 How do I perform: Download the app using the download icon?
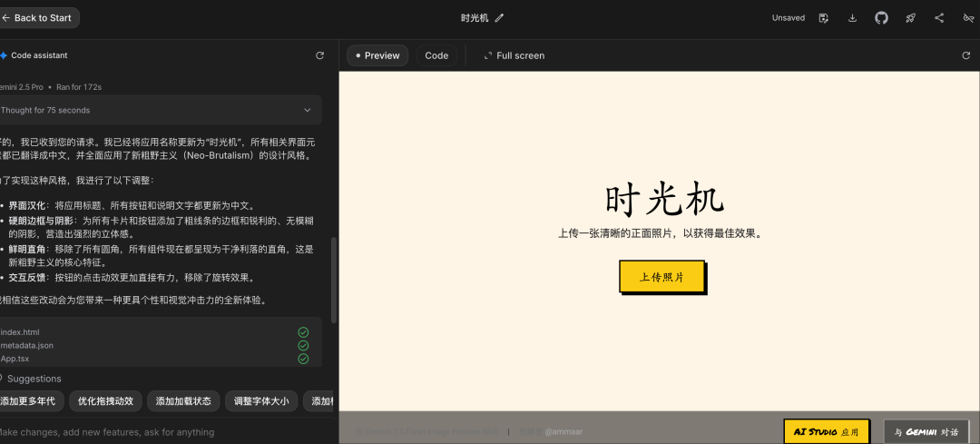coord(852,17)
